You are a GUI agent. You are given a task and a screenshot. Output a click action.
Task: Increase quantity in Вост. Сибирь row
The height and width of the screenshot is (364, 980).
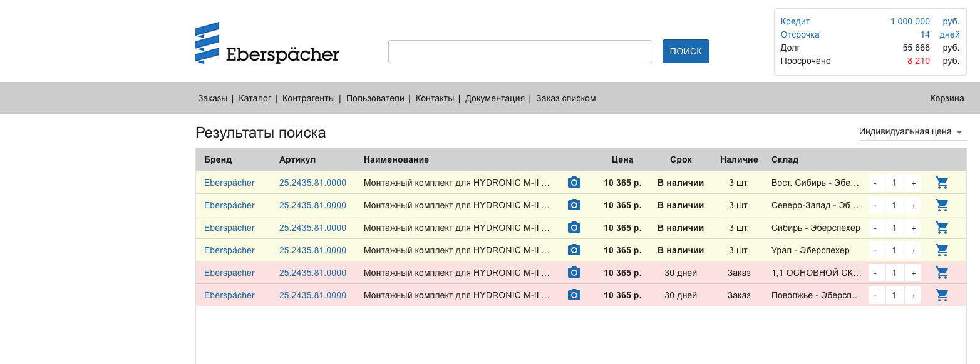tap(913, 183)
